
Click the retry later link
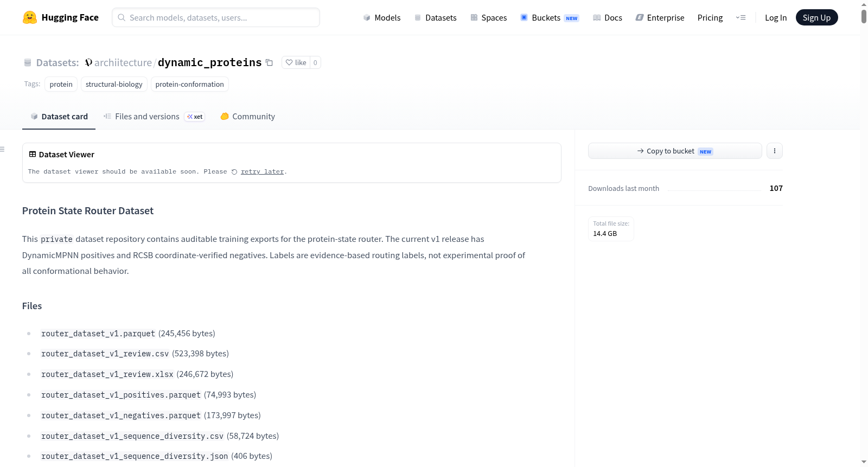click(263, 172)
